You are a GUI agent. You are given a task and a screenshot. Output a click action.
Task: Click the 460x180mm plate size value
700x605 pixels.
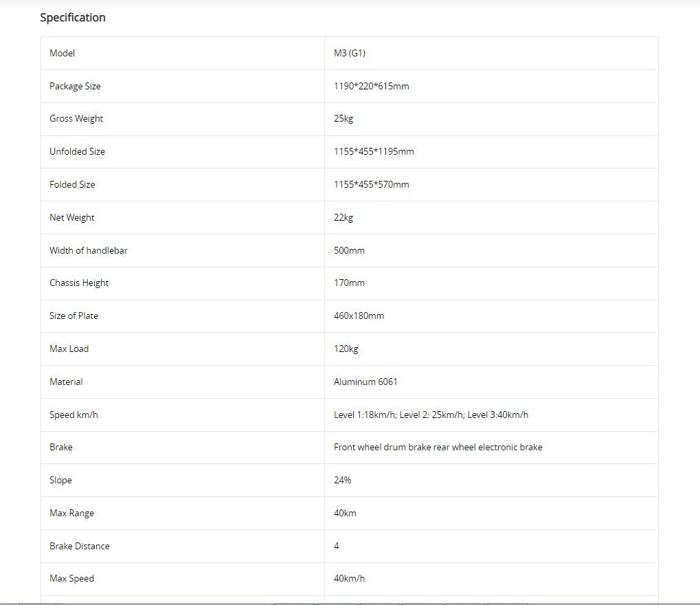pyautogui.click(x=359, y=316)
